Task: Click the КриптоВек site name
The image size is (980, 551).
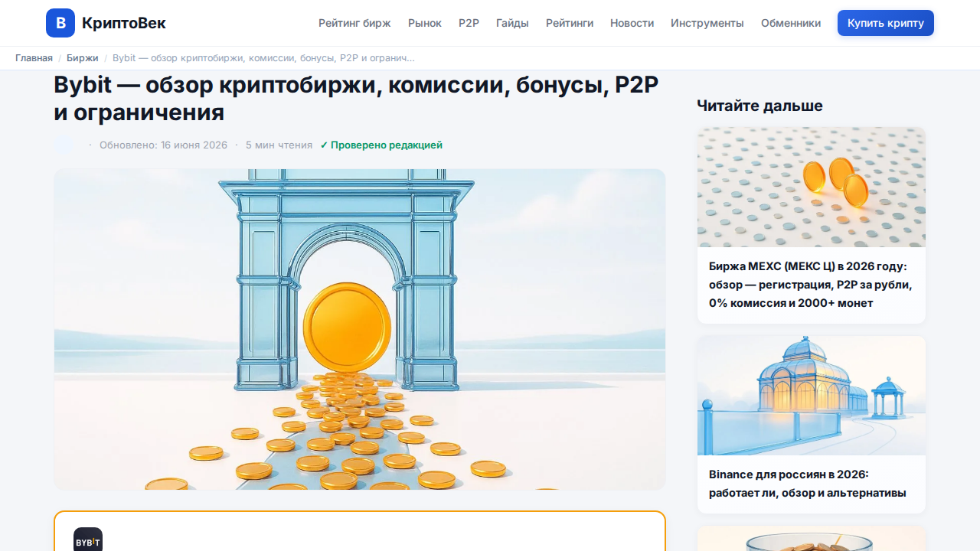Action: tap(124, 23)
